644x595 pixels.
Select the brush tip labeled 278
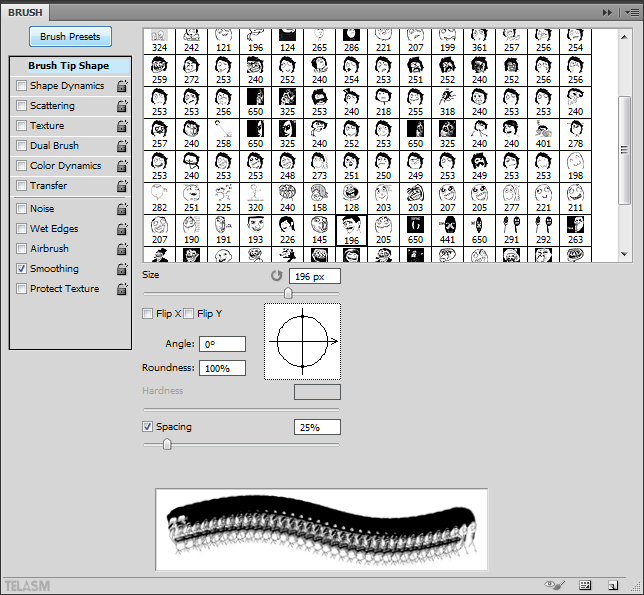coord(575,134)
